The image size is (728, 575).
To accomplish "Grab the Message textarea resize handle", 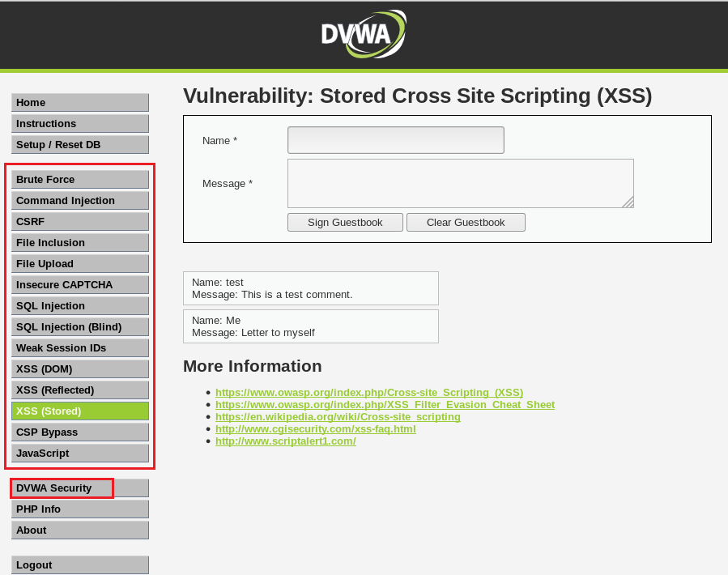I will coord(628,202).
